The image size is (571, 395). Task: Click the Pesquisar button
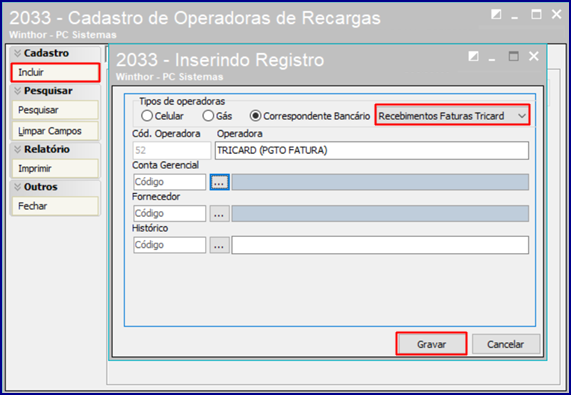coord(55,110)
